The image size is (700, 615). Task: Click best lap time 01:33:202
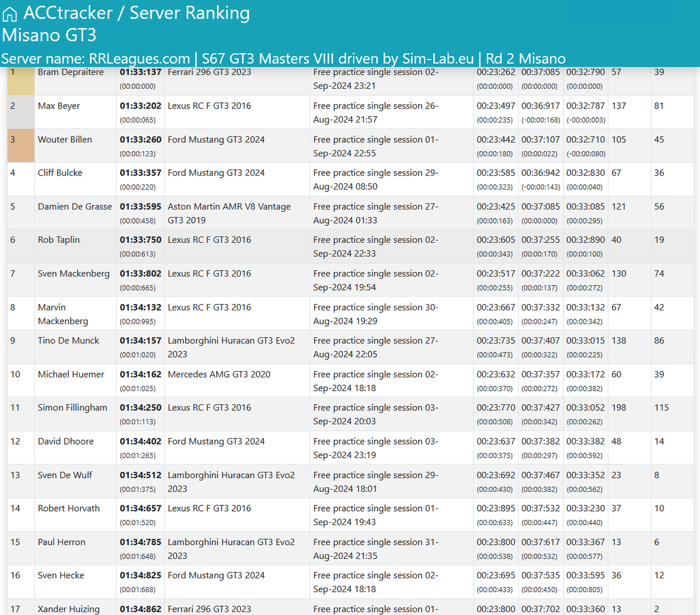[x=141, y=106]
